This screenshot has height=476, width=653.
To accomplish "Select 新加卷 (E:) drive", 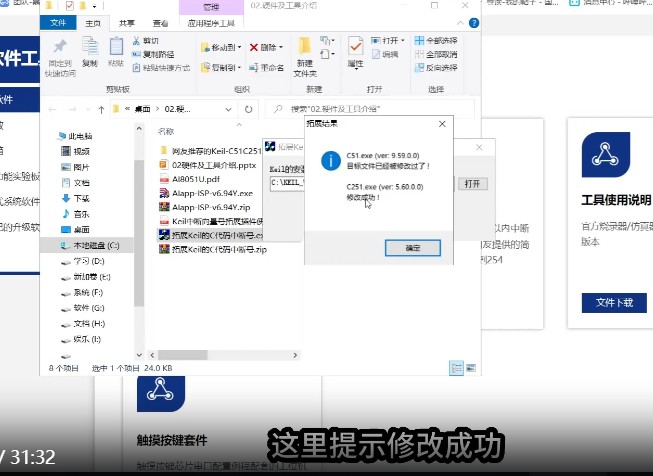I will pyautogui.click(x=86, y=277).
